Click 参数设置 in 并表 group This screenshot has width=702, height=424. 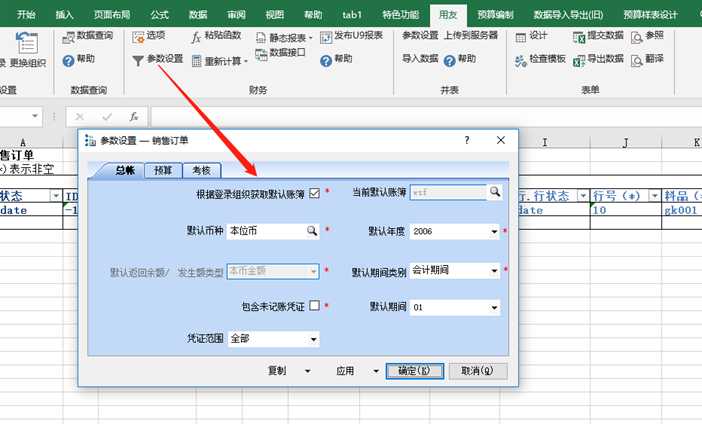[x=420, y=35]
